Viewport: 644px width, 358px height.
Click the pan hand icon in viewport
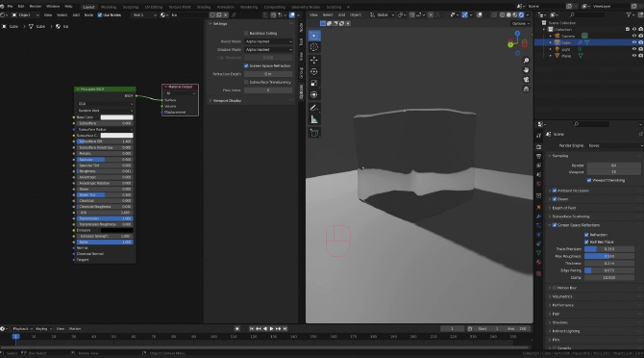[x=526, y=70]
